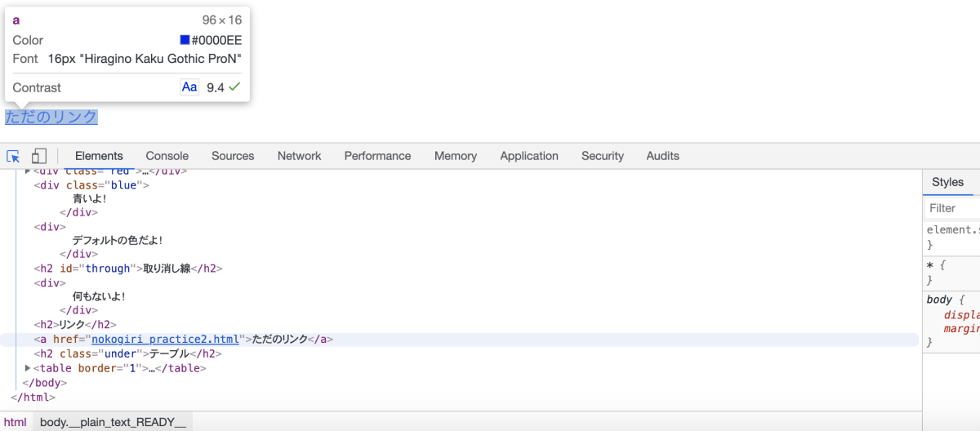Select the closing </body> tag row
Viewport: 980px width, 431px height.
tap(45, 383)
